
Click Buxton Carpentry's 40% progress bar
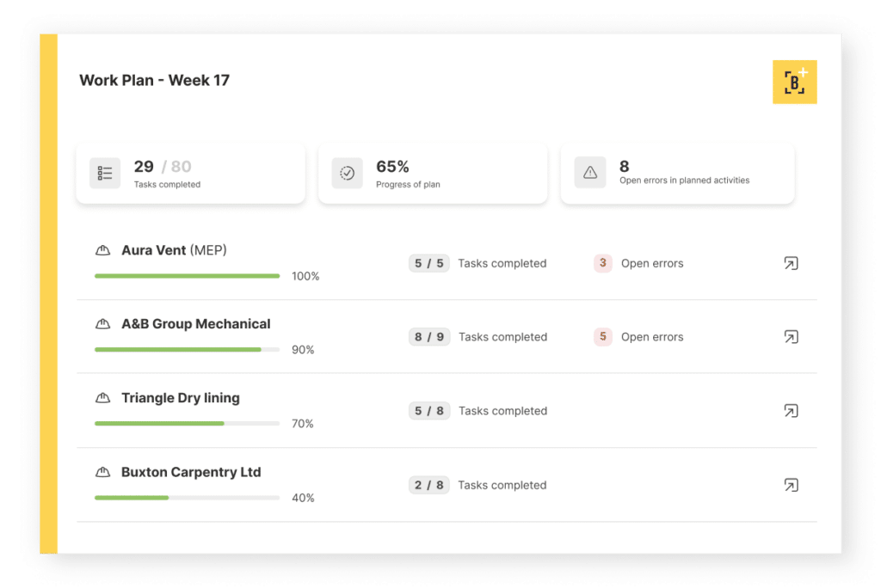click(x=187, y=498)
